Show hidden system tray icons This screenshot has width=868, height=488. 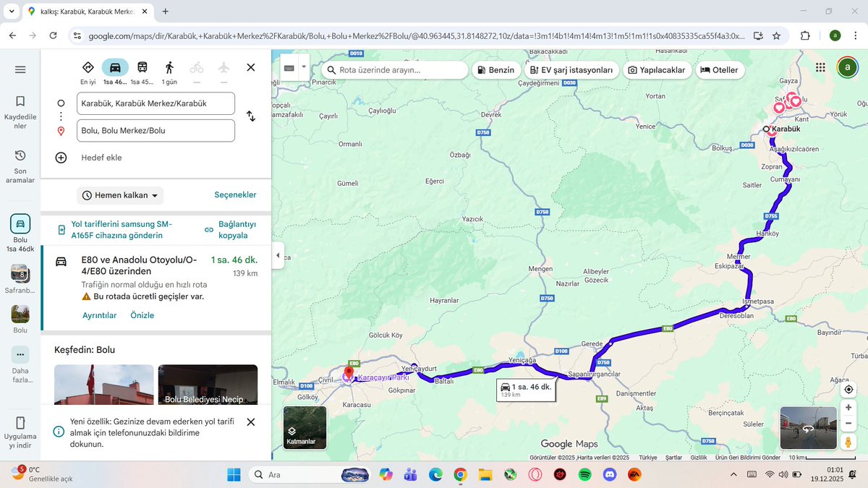tap(733, 474)
